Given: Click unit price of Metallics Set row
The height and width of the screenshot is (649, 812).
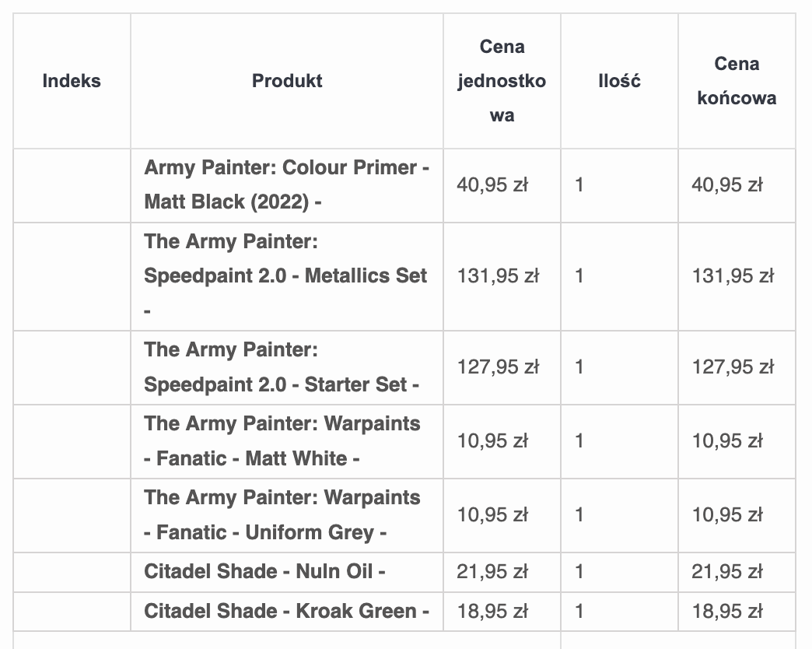Looking at the screenshot, I should point(498,276).
